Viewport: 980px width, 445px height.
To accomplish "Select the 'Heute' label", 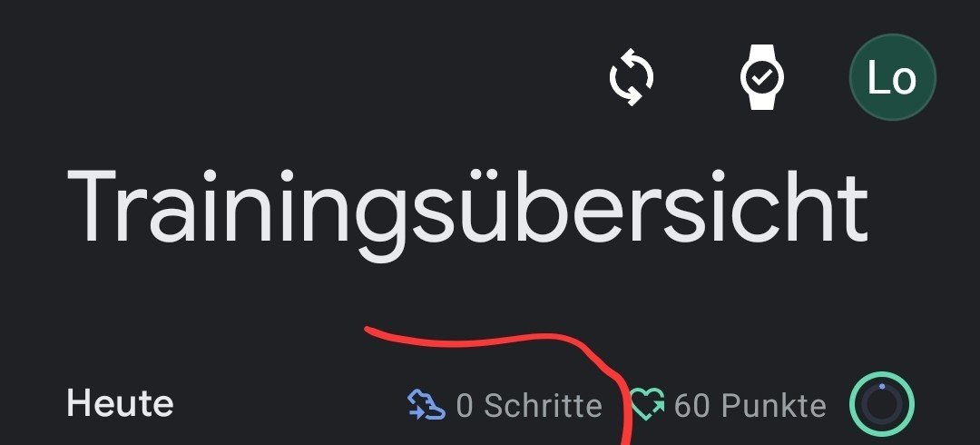I will (x=120, y=404).
